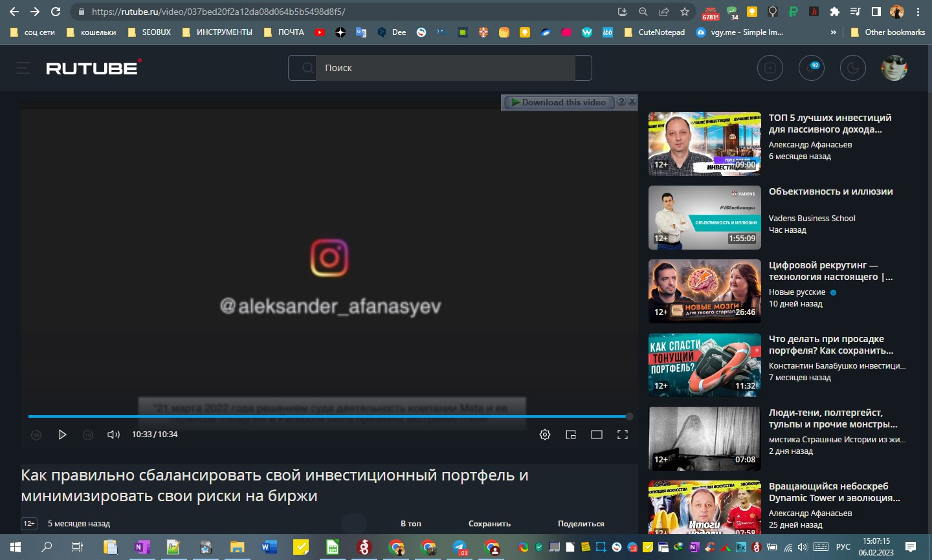Open соц сети bookmarks folder
Screen dimensions: 932x560
click(x=32, y=32)
